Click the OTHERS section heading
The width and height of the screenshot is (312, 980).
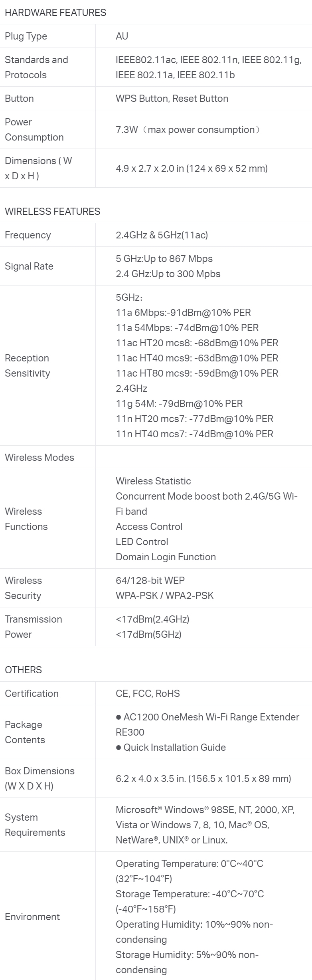23,670
